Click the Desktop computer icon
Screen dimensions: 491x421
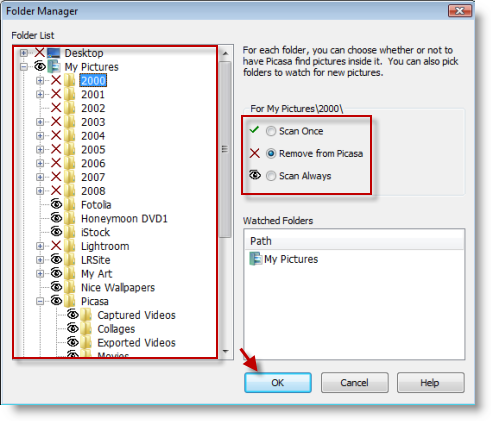click(53, 53)
